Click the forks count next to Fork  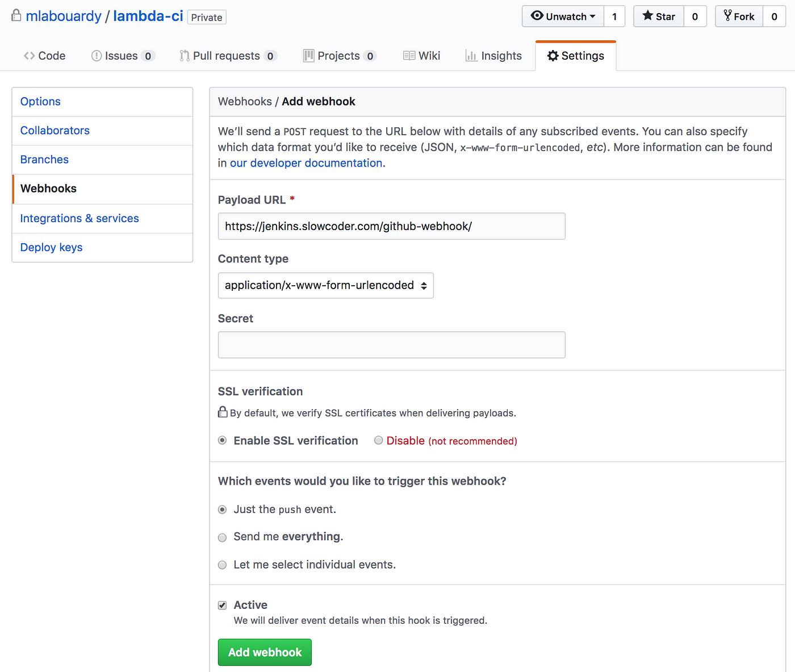point(775,16)
